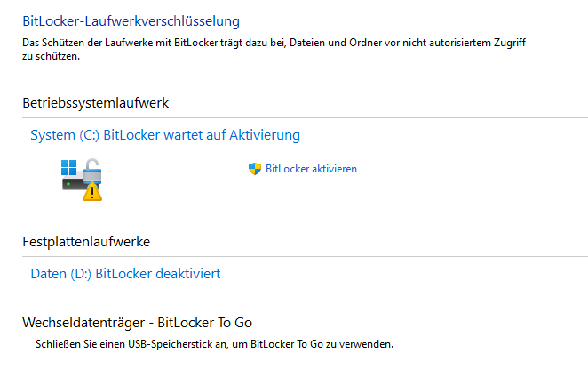
Task: Click the open padlock on the drive icon
Action: point(92,170)
